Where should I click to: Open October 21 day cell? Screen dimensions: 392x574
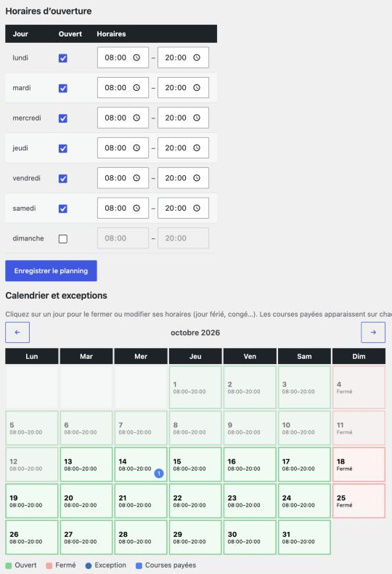141,501
